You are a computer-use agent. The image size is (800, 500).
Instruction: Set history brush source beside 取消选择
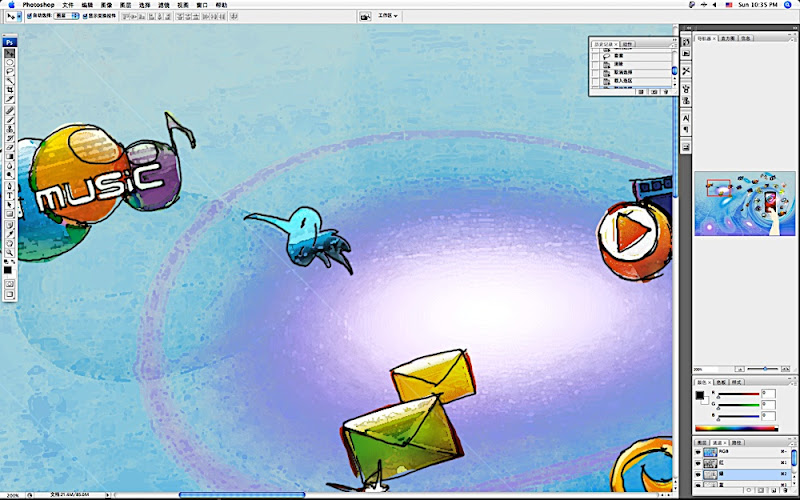[595, 73]
